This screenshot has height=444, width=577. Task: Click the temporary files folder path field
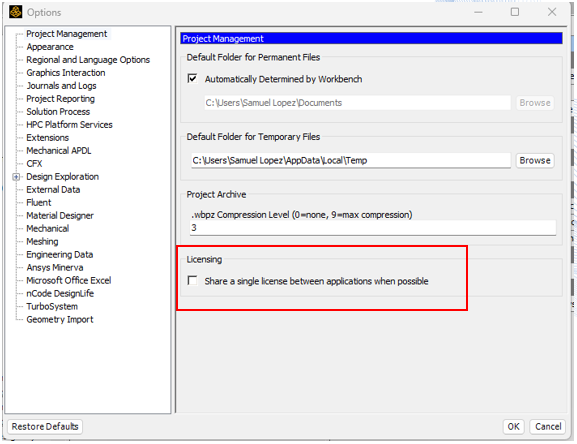point(351,160)
